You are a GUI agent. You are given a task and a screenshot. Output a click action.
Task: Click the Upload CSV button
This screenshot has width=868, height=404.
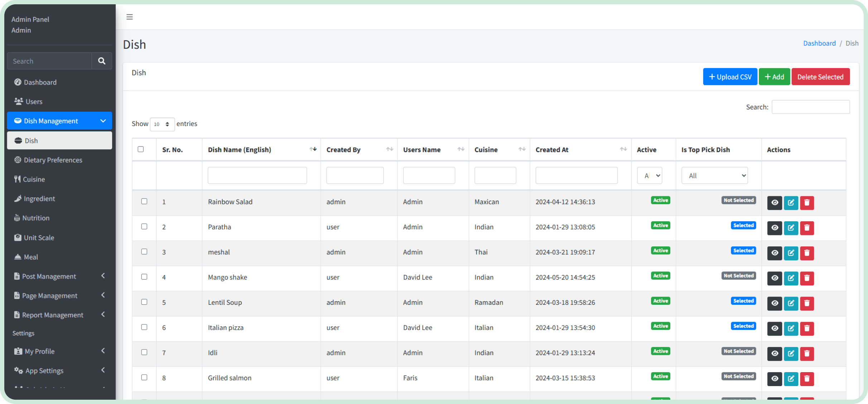730,77
